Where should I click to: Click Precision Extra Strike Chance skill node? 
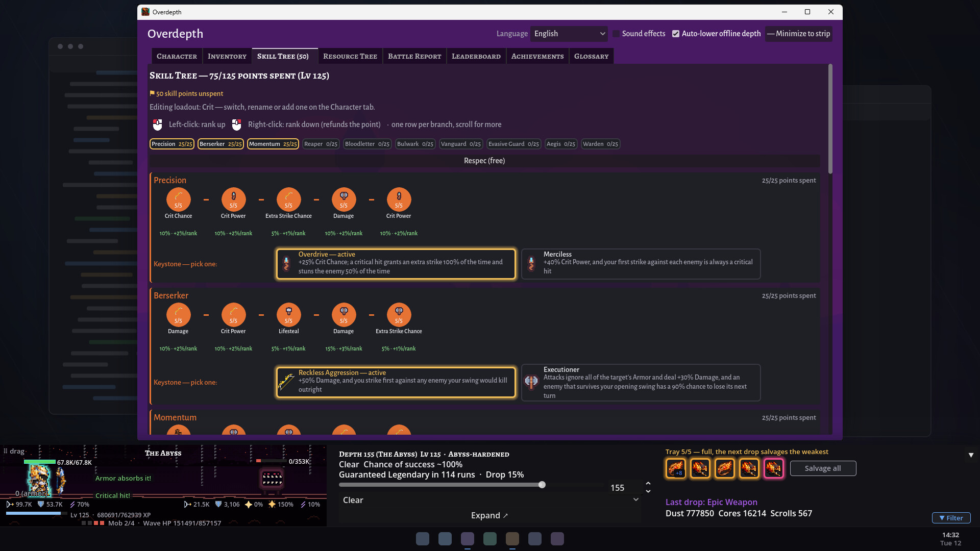coord(288,199)
